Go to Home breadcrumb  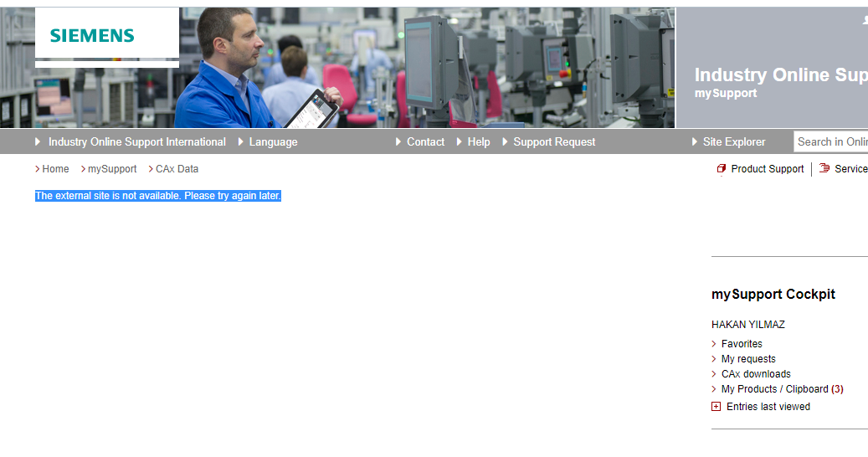(x=55, y=169)
